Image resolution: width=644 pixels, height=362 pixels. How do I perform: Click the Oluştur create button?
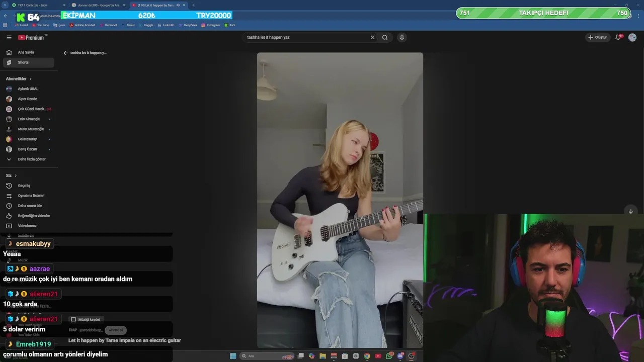(x=597, y=37)
